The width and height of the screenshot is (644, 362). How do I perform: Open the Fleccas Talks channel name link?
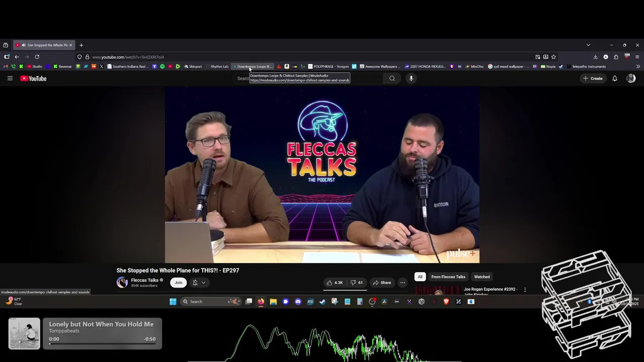145,280
